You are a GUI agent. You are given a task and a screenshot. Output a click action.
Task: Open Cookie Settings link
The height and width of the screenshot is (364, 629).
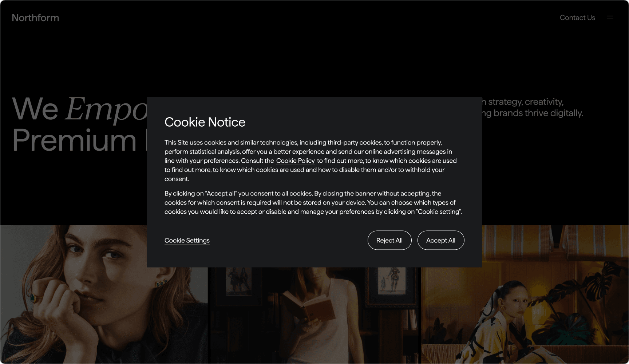[x=187, y=240]
